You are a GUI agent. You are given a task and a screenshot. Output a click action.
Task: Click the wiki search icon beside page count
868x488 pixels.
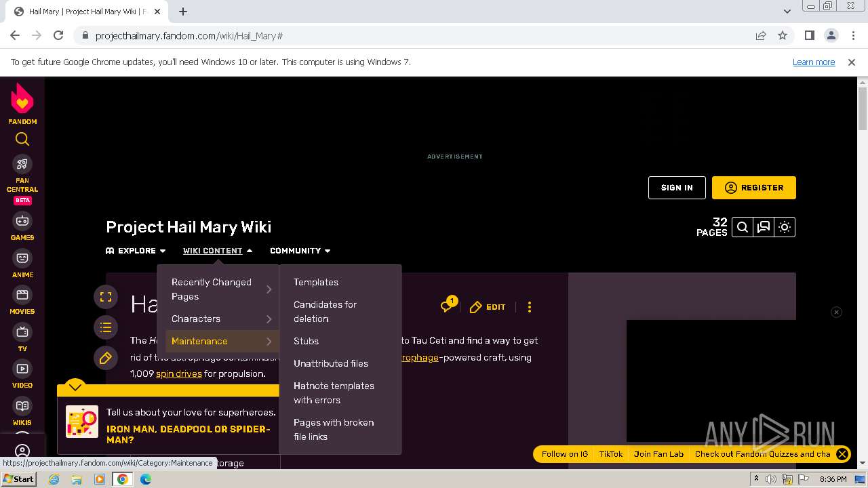[743, 227]
